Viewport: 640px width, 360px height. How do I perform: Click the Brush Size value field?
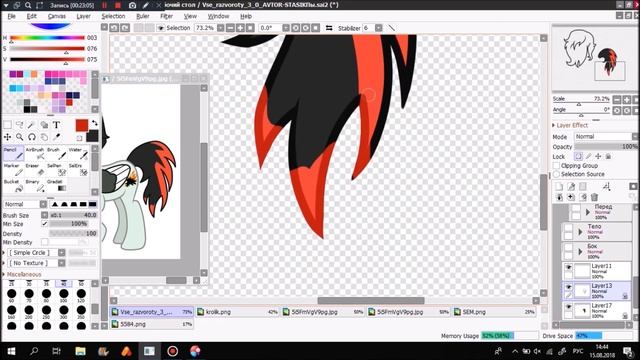(x=73, y=215)
